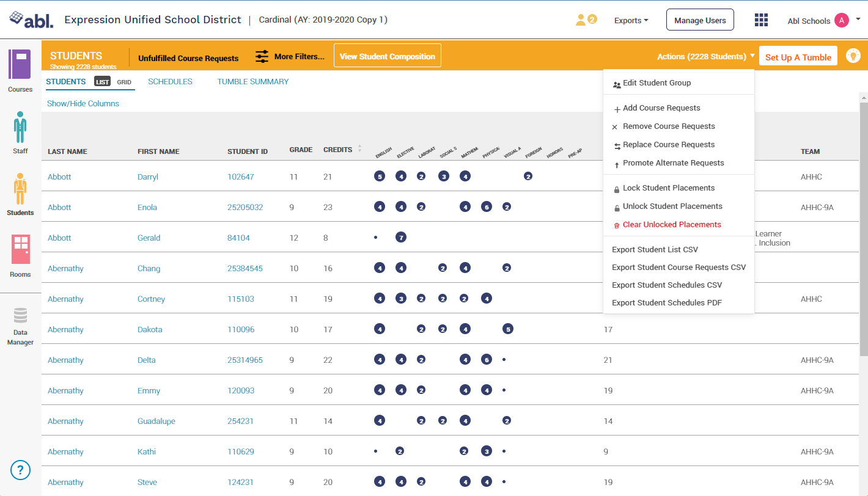
Task: Click the lightbulb tips icon
Action: click(x=853, y=56)
